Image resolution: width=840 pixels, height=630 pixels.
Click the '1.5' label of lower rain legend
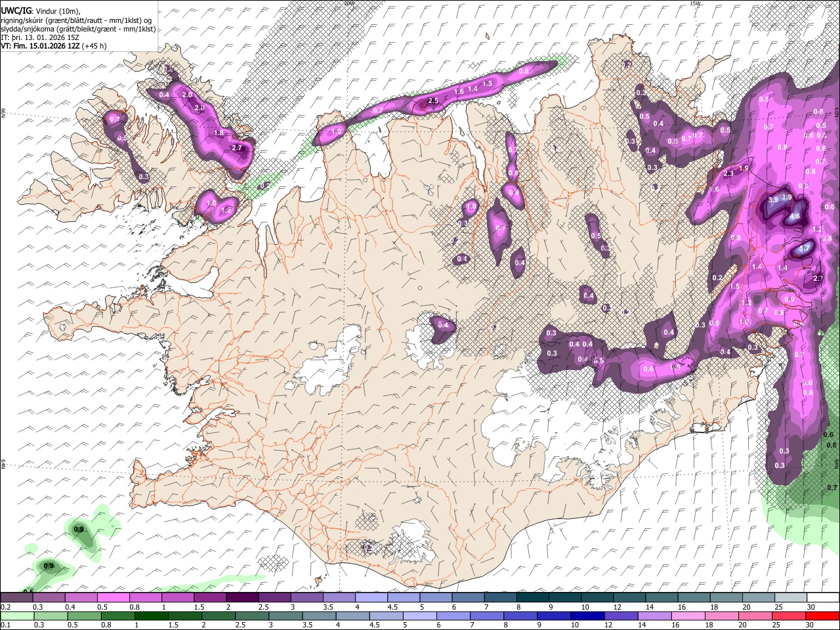point(173,624)
